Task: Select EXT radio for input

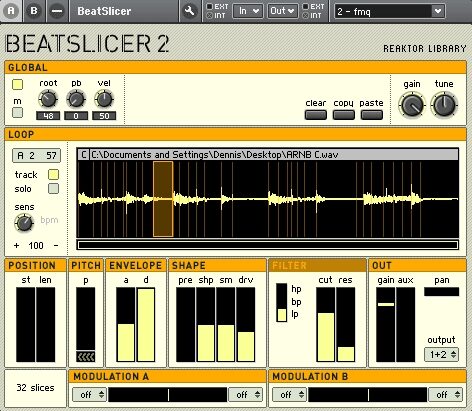Action: (209, 6)
